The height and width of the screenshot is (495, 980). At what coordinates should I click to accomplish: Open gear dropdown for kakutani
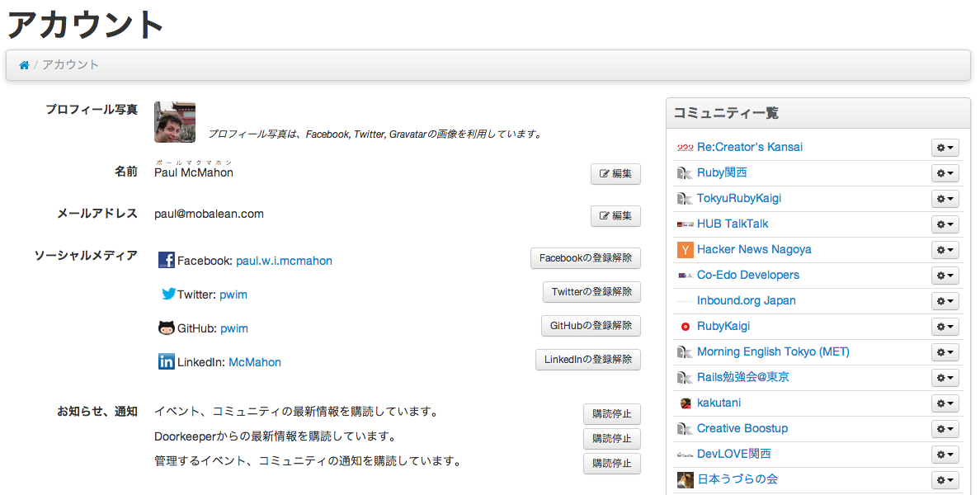pos(945,403)
